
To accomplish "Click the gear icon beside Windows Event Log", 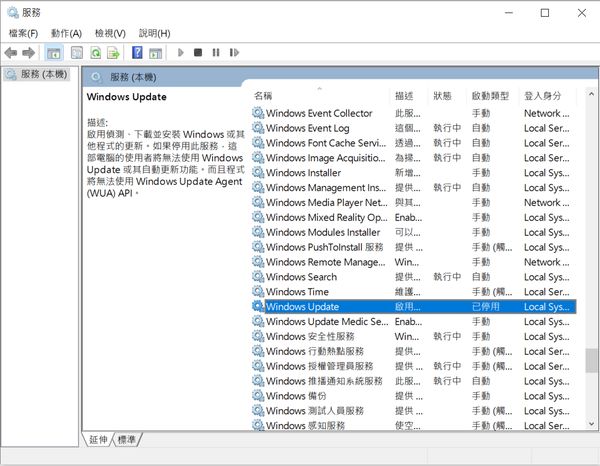I will [258, 128].
